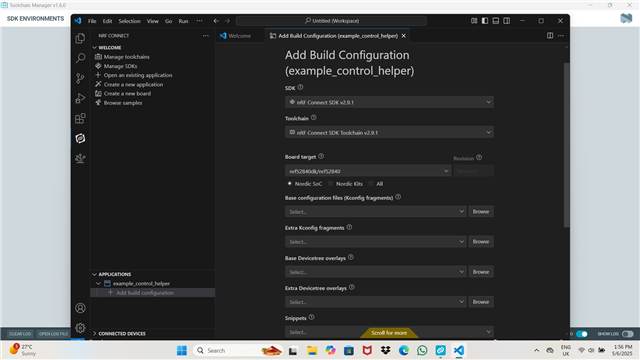
Task: Go back with the navigation arrow
Action: (x=216, y=21)
